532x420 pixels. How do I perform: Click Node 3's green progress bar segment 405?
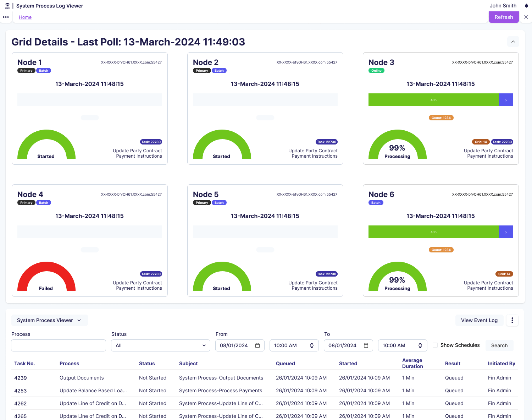pyautogui.click(x=433, y=100)
